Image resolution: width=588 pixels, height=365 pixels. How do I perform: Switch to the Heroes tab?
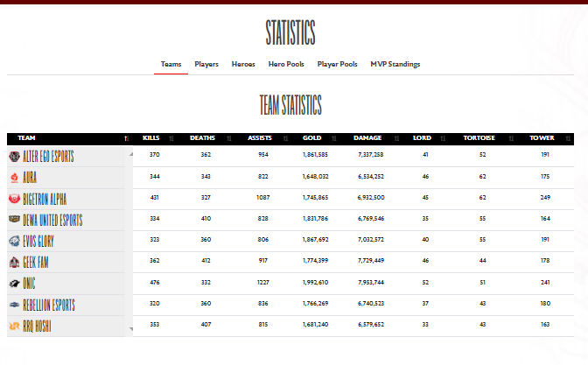point(243,64)
